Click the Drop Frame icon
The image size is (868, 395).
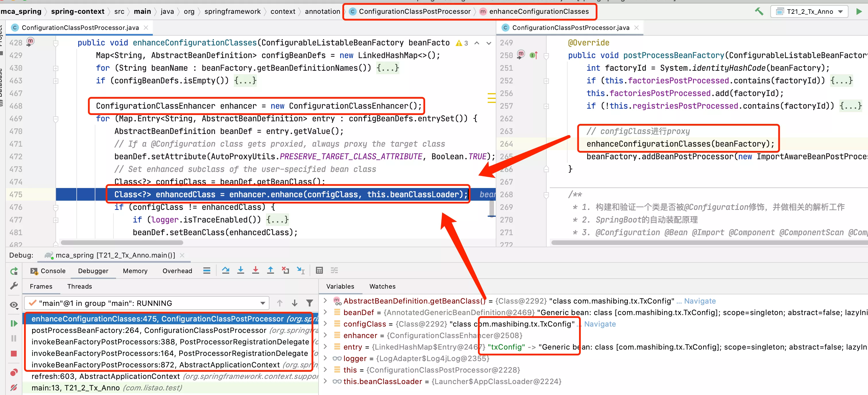tap(286, 271)
